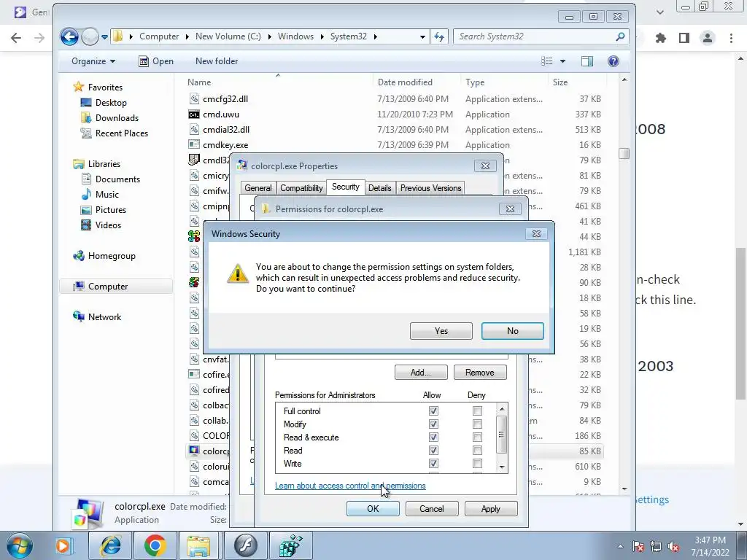Expand the address bar history dropdown
This screenshot has height=560, width=747.
point(422,36)
